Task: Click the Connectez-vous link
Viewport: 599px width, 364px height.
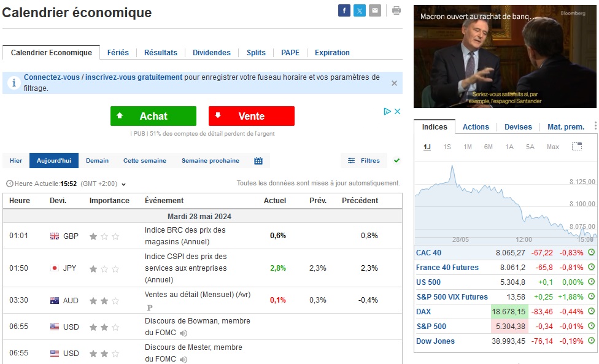Action: click(x=52, y=77)
